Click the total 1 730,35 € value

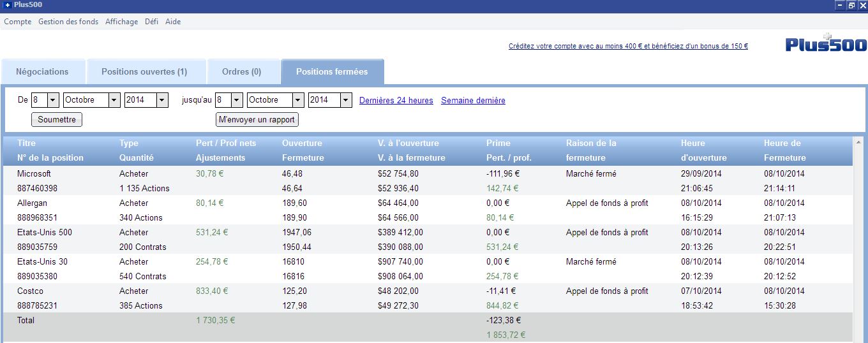[216, 320]
